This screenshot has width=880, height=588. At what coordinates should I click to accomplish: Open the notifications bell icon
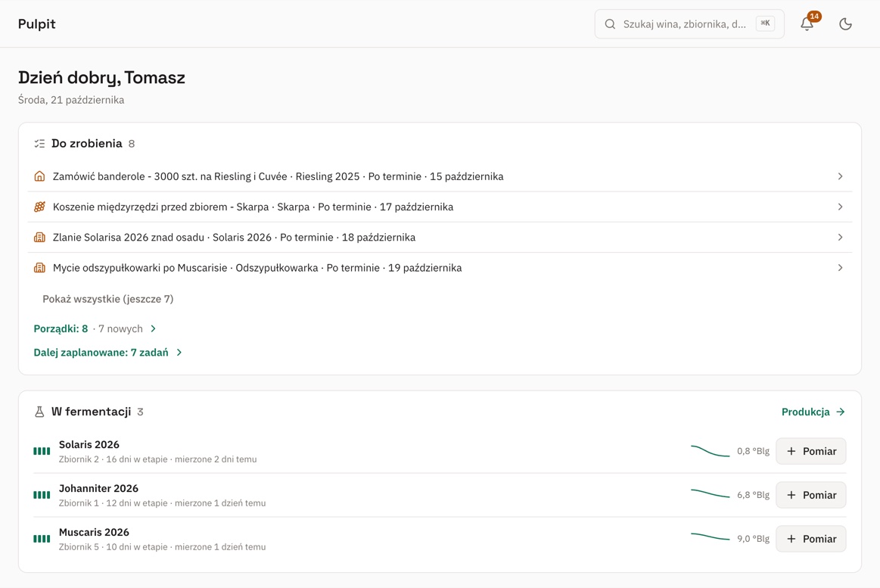[807, 23]
